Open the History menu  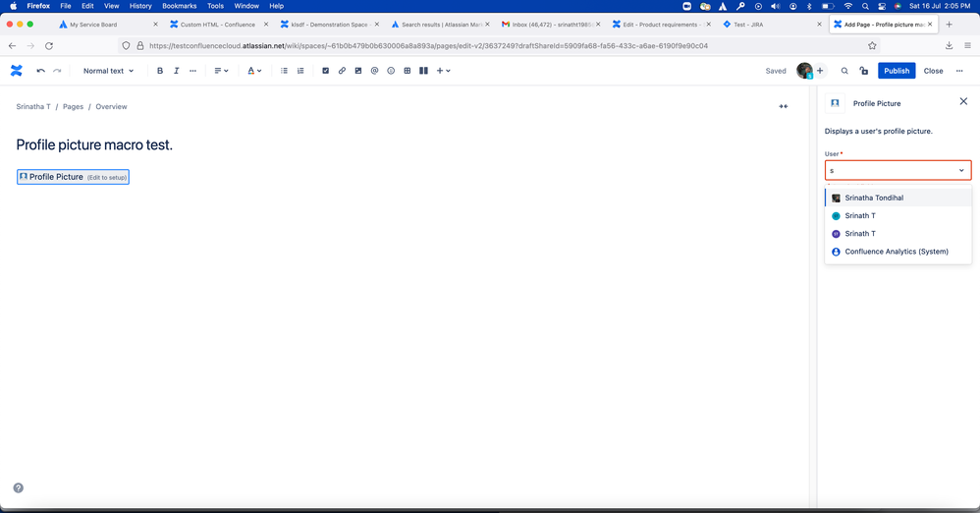pos(140,6)
